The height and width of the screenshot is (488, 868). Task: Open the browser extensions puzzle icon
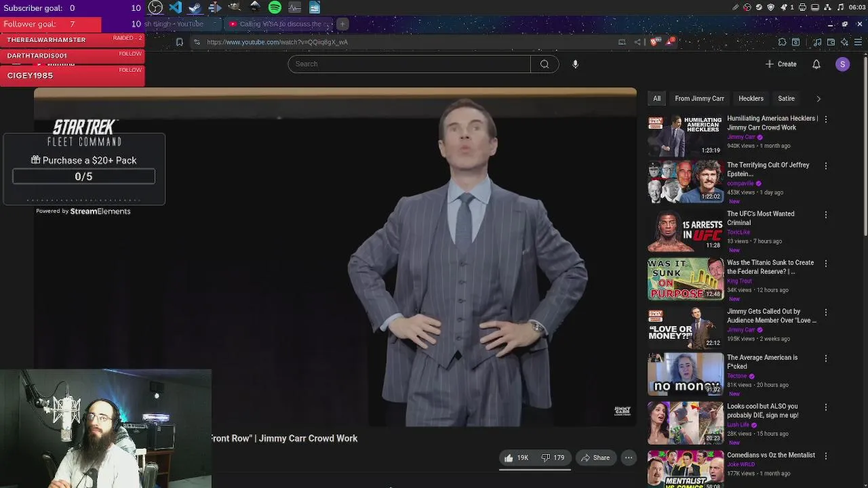(782, 42)
